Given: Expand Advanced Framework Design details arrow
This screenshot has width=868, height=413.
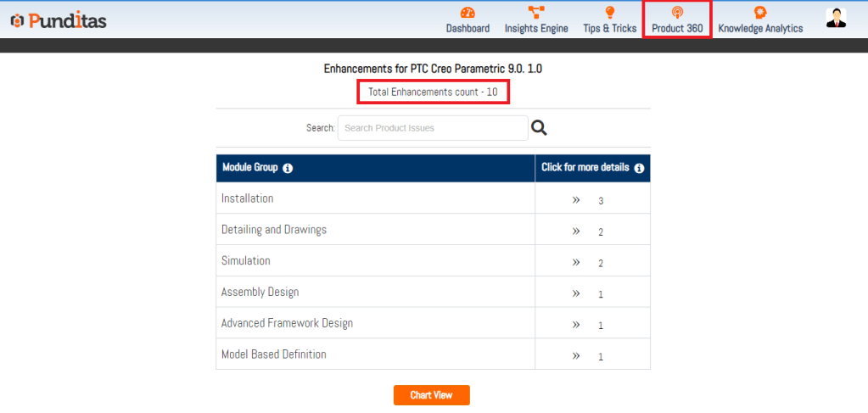Looking at the screenshot, I should coord(576,325).
